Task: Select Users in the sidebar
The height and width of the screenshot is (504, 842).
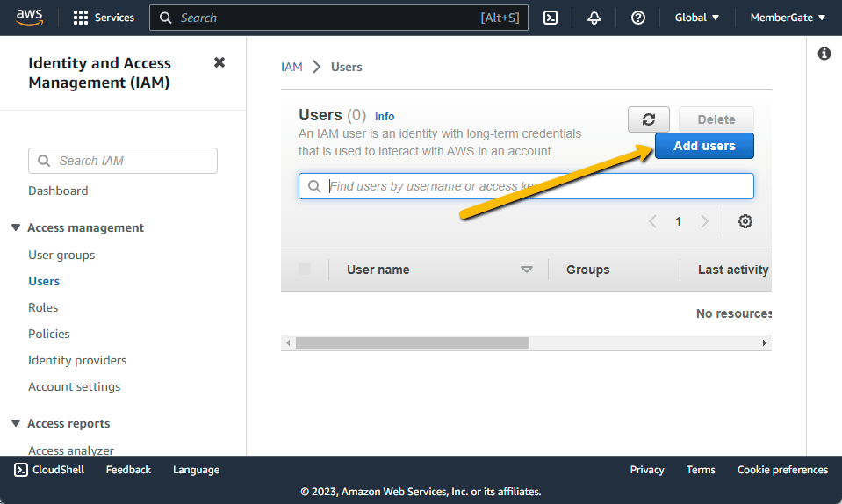Action: (44, 281)
